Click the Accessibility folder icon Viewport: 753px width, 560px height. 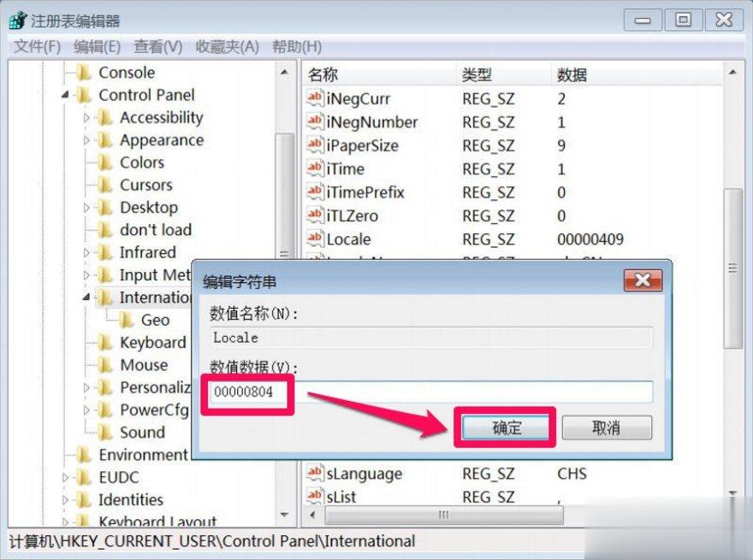coord(105,118)
